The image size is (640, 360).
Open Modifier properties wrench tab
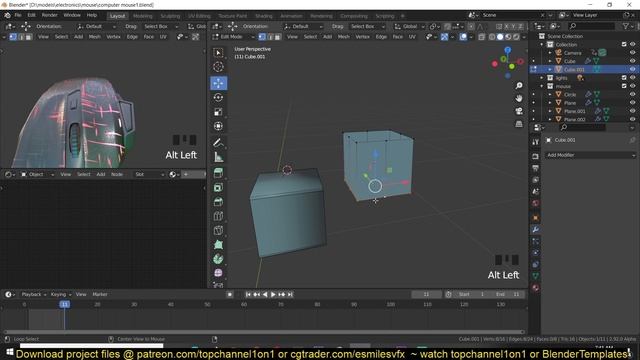pyautogui.click(x=536, y=230)
